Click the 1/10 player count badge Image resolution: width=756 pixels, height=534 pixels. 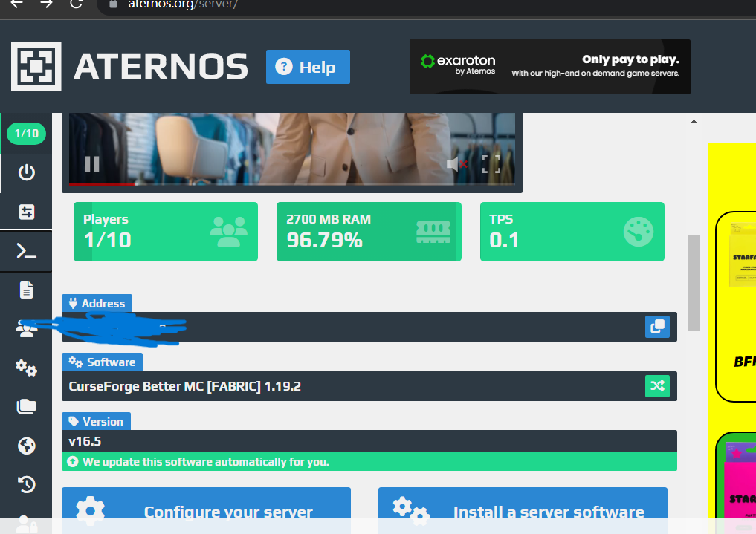(27, 134)
